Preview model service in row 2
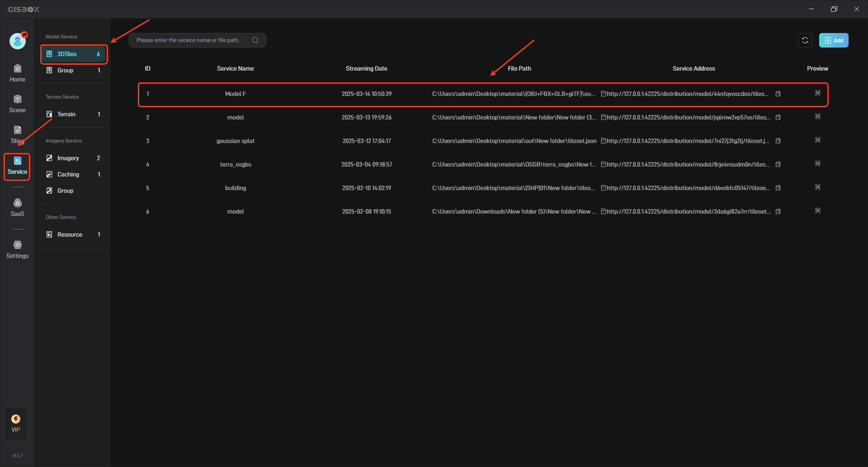868x467 pixels. pos(818,116)
